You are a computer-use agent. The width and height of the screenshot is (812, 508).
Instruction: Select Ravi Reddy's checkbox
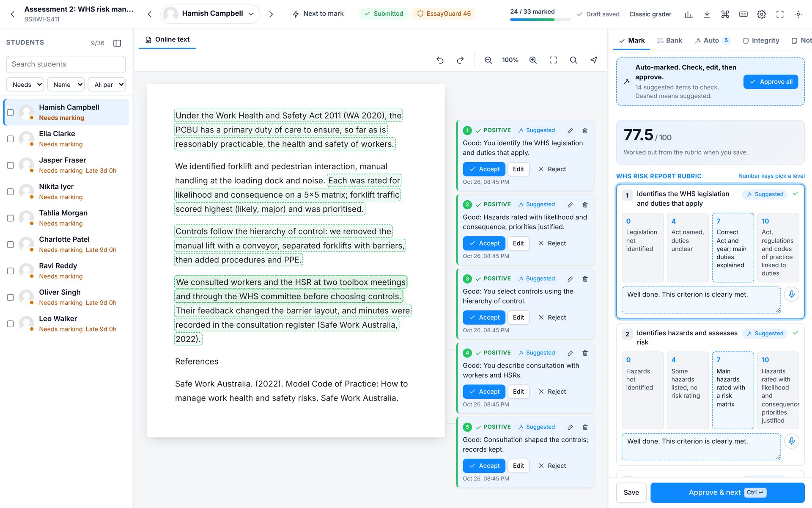(11, 271)
